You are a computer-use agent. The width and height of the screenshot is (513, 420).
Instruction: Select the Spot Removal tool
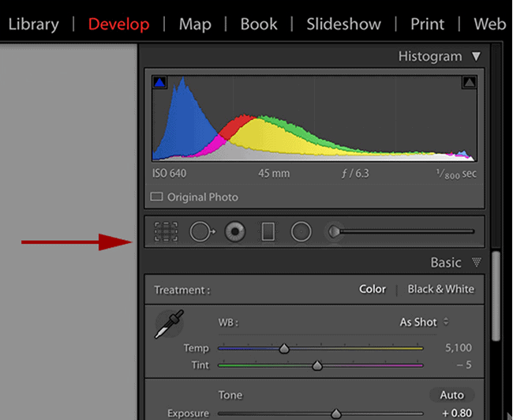(201, 231)
